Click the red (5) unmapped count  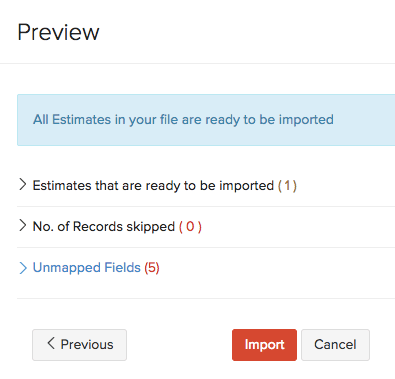click(x=152, y=268)
